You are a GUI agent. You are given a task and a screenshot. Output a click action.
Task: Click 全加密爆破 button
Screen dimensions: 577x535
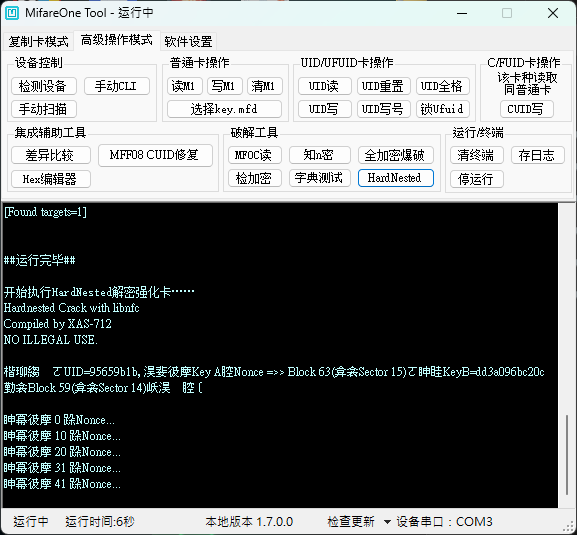click(x=396, y=155)
